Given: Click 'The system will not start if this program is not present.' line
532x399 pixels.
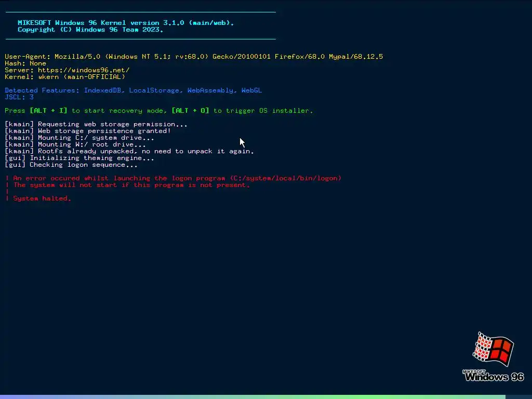Looking at the screenshot, I should [128, 185].
